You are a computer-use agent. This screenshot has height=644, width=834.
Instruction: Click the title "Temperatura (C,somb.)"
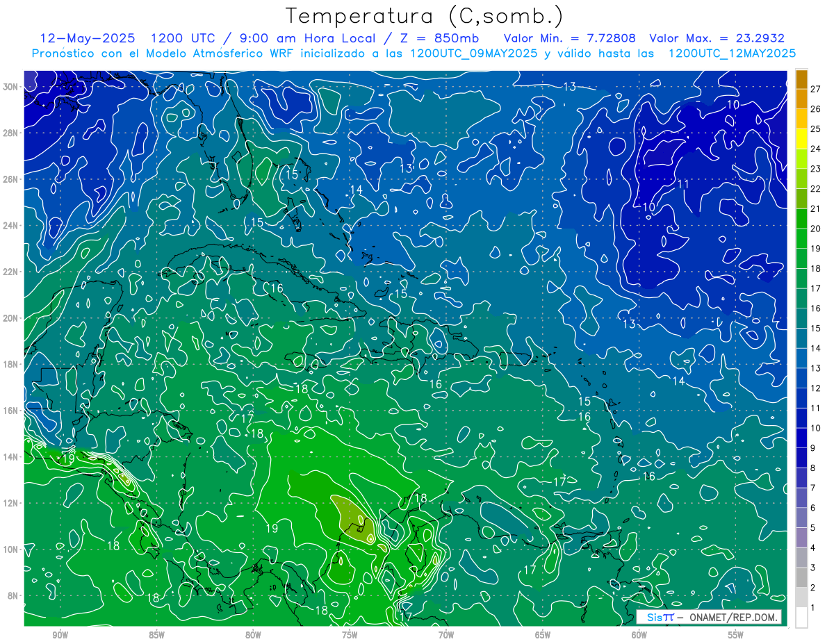point(425,17)
